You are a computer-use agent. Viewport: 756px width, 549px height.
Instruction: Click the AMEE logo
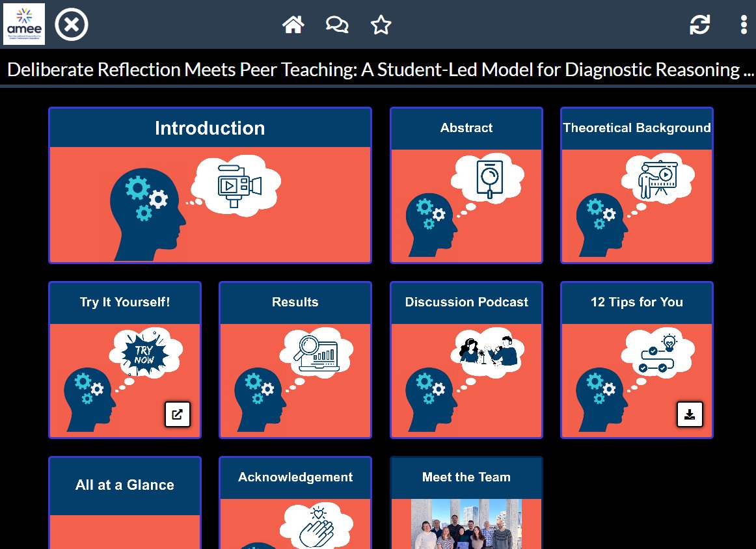pos(24,24)
